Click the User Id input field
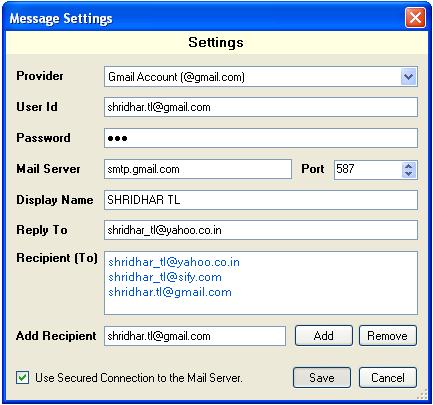Image resolution: width=433 pixels, height=405 pixels. 261,107
